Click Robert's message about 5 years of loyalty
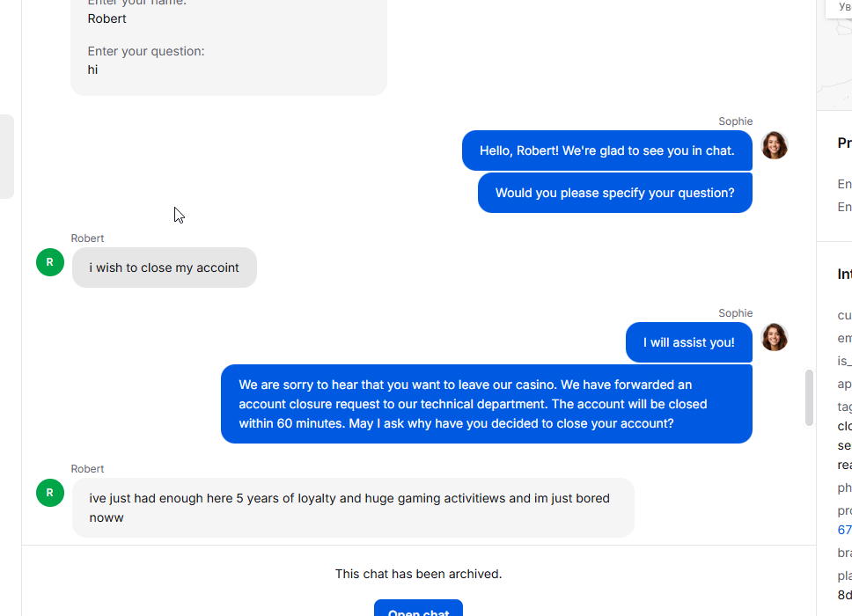 (353, 508)
